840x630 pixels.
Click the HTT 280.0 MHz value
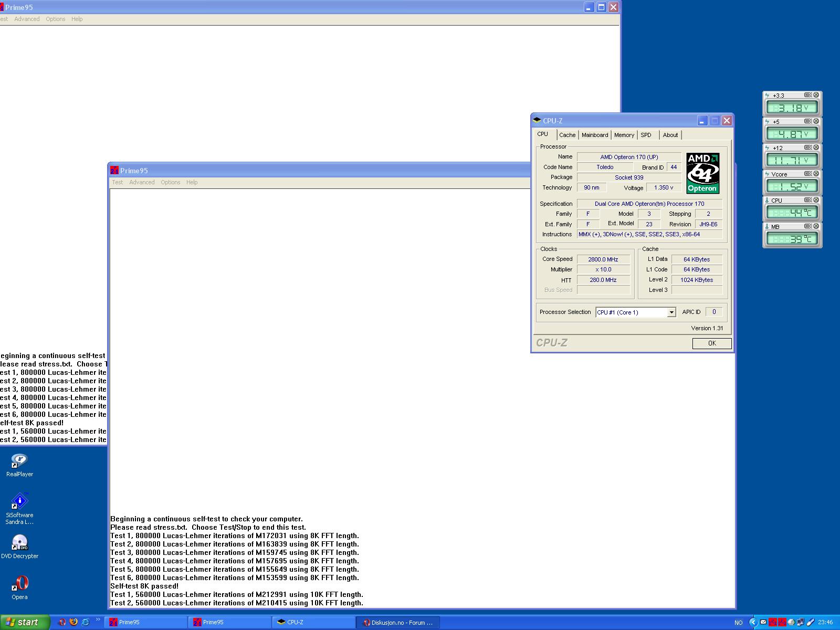point(603,280)
